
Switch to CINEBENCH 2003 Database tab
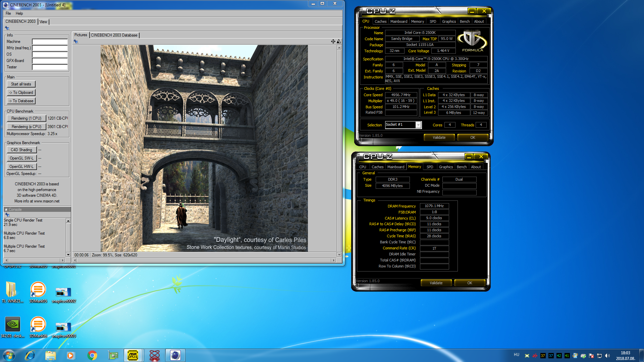(114, 35)
